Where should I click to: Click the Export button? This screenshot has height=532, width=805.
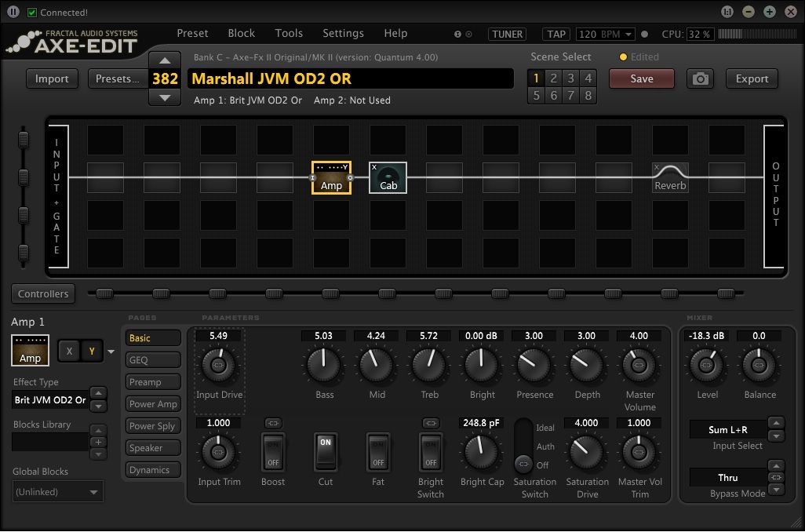click(x=752, y=78)
